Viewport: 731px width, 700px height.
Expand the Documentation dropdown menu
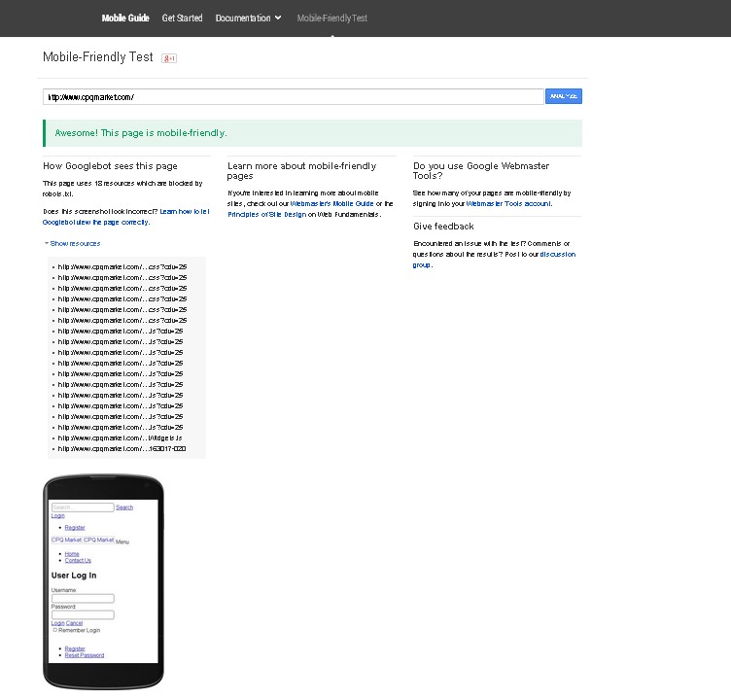coord(249,18)
